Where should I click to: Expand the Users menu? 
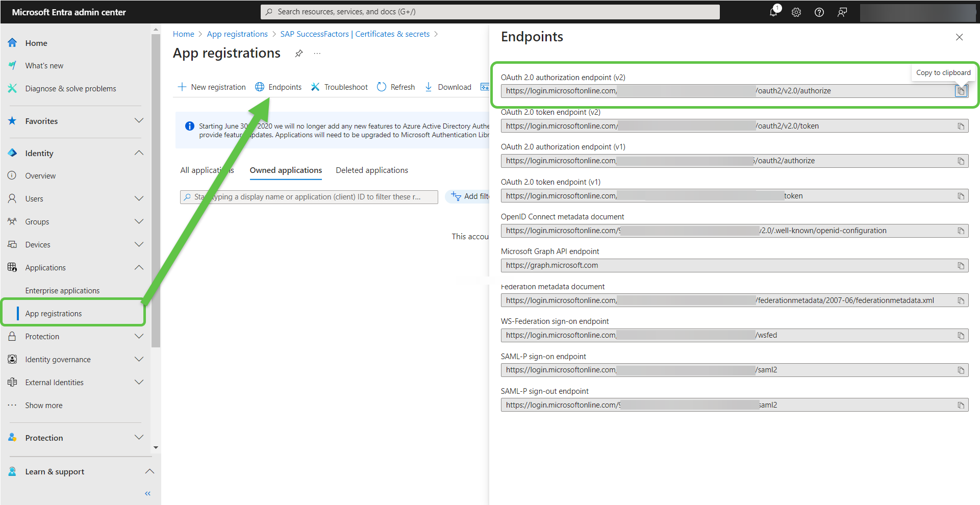(139, 198)
